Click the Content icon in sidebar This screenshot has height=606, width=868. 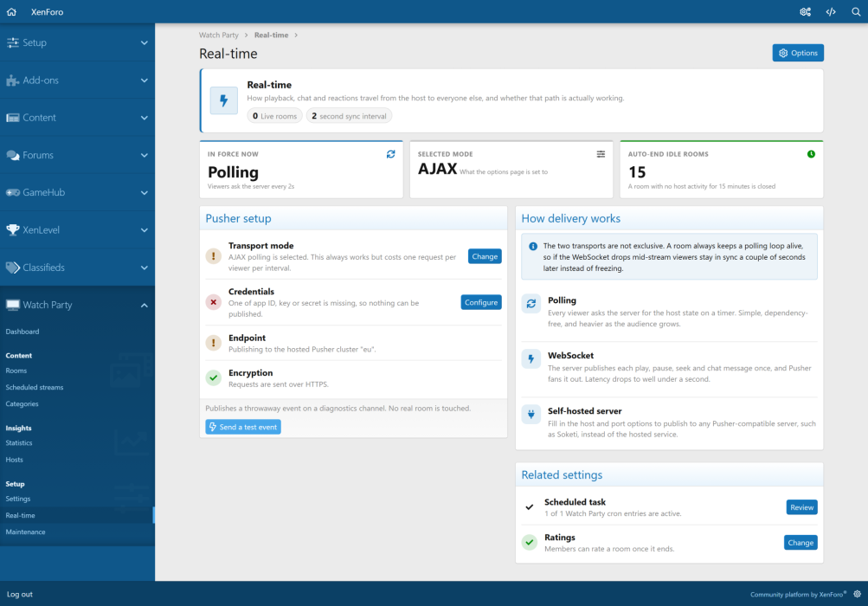tap(12, 118)
